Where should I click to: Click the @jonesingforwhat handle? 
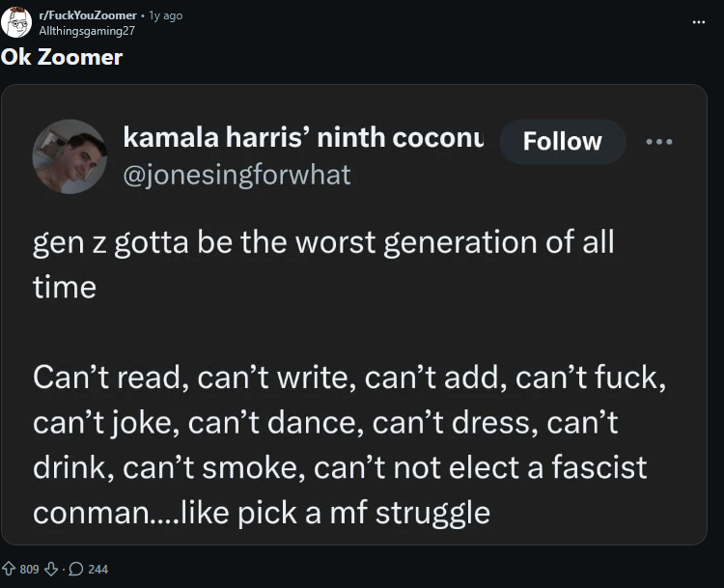pos(237,175)
